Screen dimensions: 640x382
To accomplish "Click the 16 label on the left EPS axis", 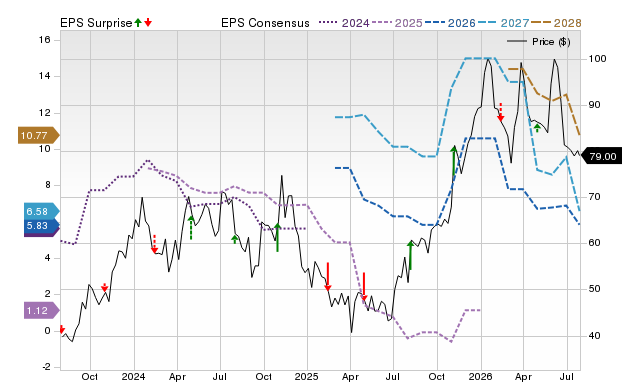I will point(44,40).
